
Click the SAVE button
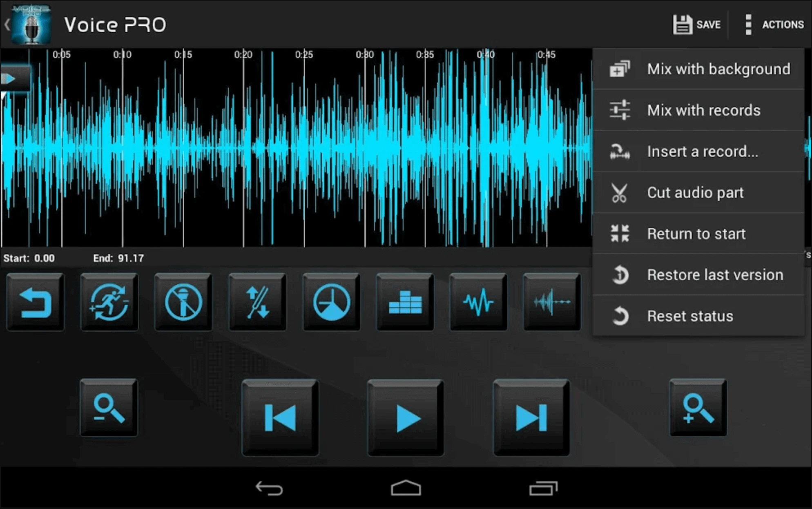point(698,24)
